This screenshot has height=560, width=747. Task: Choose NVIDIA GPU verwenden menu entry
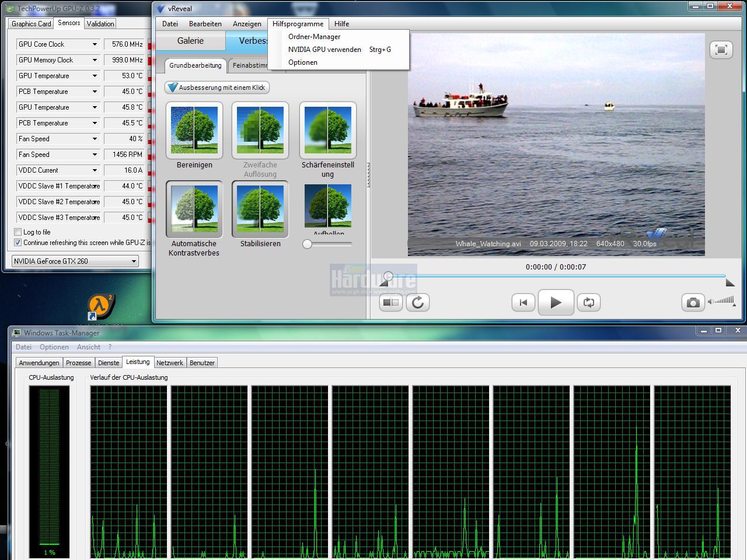(x=338, y=50)
